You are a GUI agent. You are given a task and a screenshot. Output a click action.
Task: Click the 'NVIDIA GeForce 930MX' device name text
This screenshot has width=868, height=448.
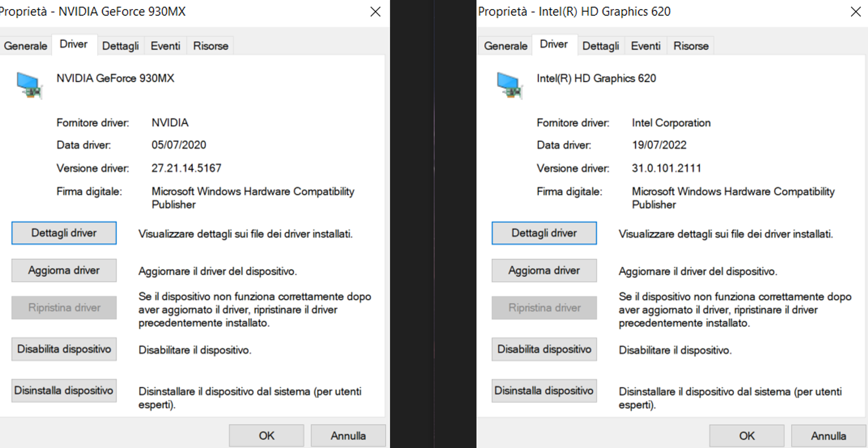point(115,78)
